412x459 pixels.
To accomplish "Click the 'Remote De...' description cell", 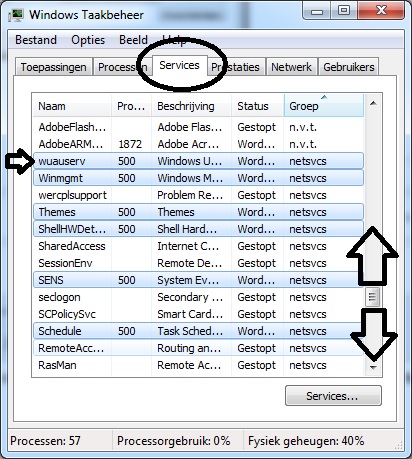I will click(189, 263).
